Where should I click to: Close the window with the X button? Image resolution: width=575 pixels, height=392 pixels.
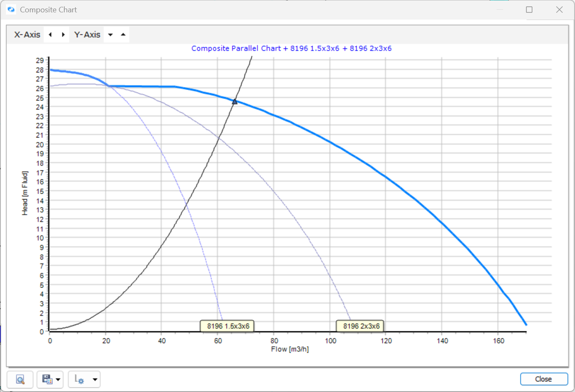pos(560,9)
